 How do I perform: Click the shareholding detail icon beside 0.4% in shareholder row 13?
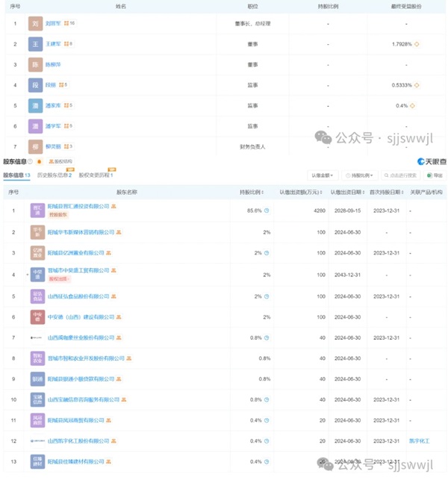267,461
